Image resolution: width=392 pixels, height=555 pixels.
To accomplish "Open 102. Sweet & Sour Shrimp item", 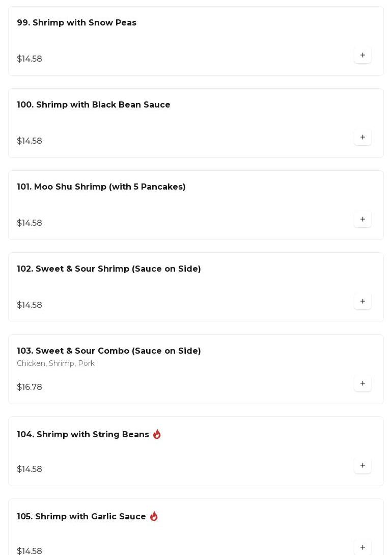I will pos(109,269).
